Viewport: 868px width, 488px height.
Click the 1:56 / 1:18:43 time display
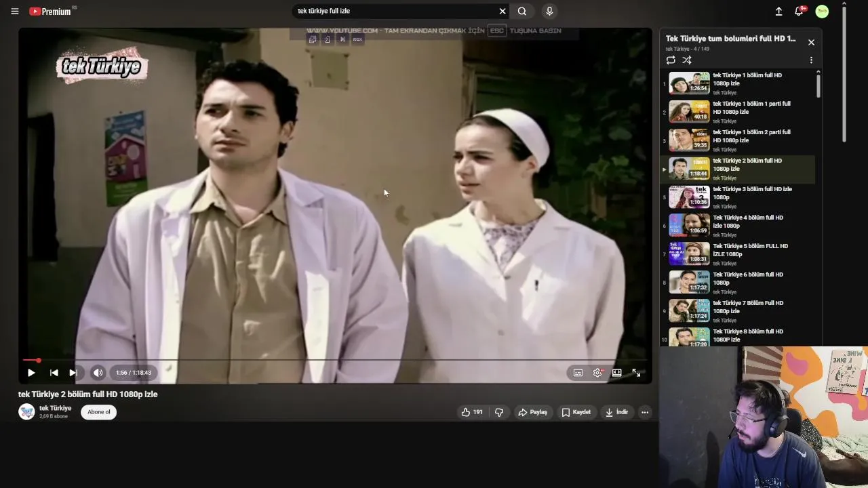pos(134,373)
